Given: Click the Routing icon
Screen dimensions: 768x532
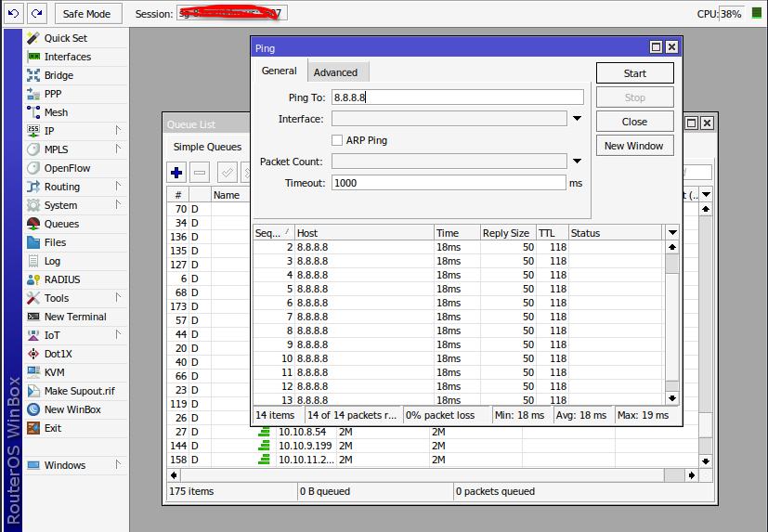Looking at the screenshot, I should tap(33, 187).
